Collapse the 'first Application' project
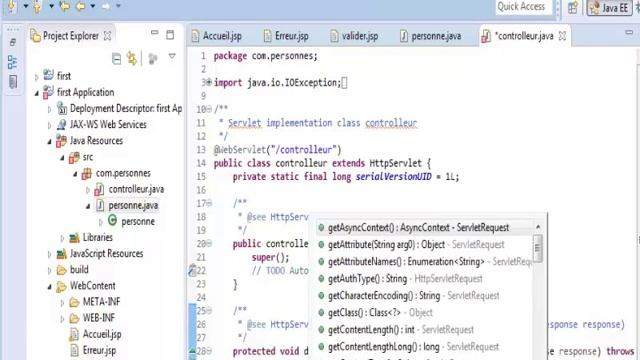The height and width of the screenshot is (360, 640). click(x=36, y=93)
